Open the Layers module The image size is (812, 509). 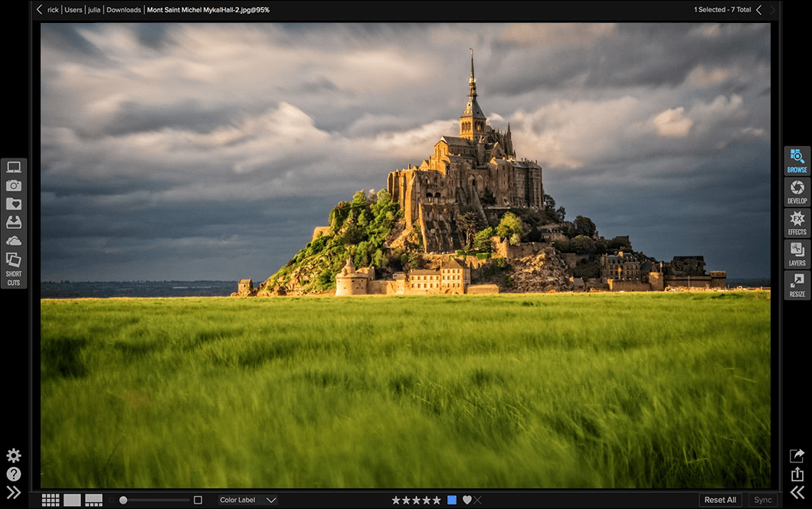[x=797, y=253]
